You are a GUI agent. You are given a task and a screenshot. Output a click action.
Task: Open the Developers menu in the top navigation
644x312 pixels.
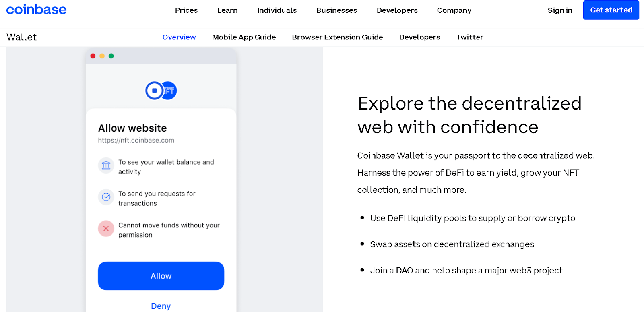click(x=397, y=10)
